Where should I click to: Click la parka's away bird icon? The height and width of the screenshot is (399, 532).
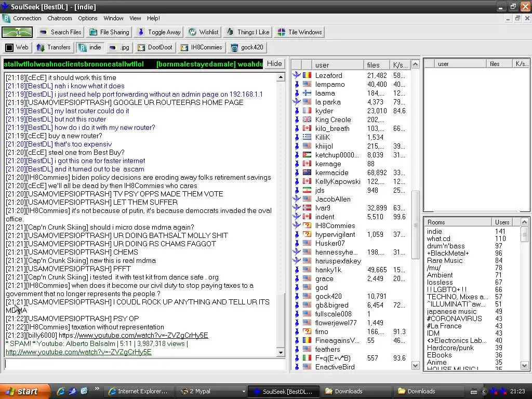(297, 102)
